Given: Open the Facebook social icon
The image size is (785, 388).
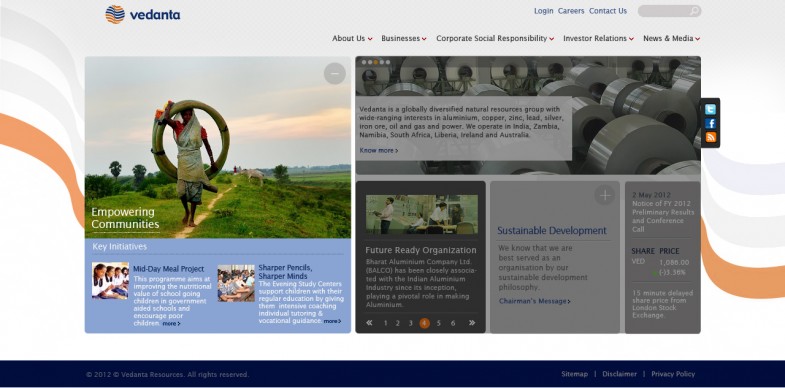Looking at the screenshot, I should pos(710,123).
